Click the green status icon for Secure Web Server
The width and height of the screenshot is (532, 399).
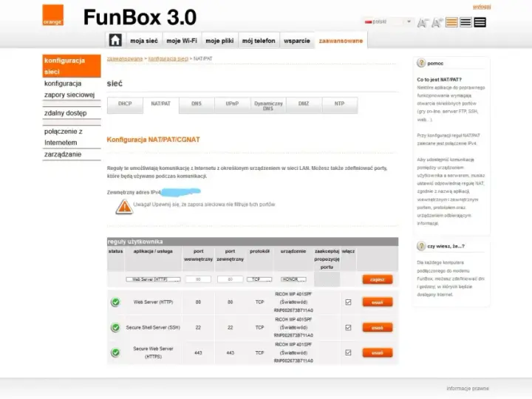[115, 352]
